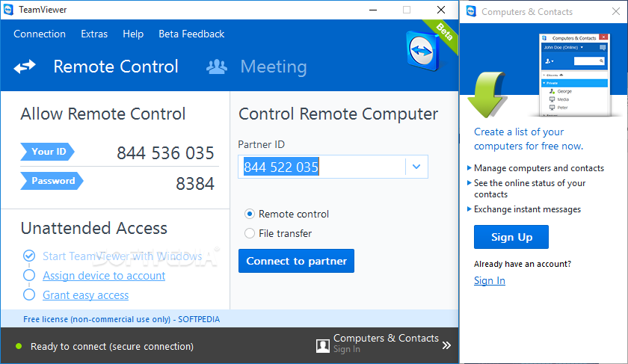Image resolution: width=628 pixels, height=364 pixels.
Task: Click Control Remote Computer heading
Action: point(339,114)
